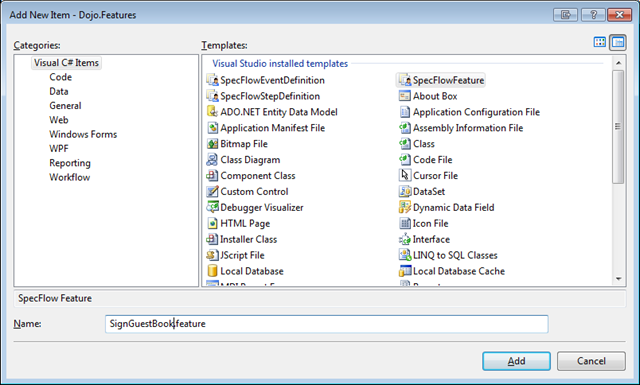Choose the Dynamic Data Field icon
Image resolution: width=640 pixels, height=385 pixels.
[x=405, y=207]
